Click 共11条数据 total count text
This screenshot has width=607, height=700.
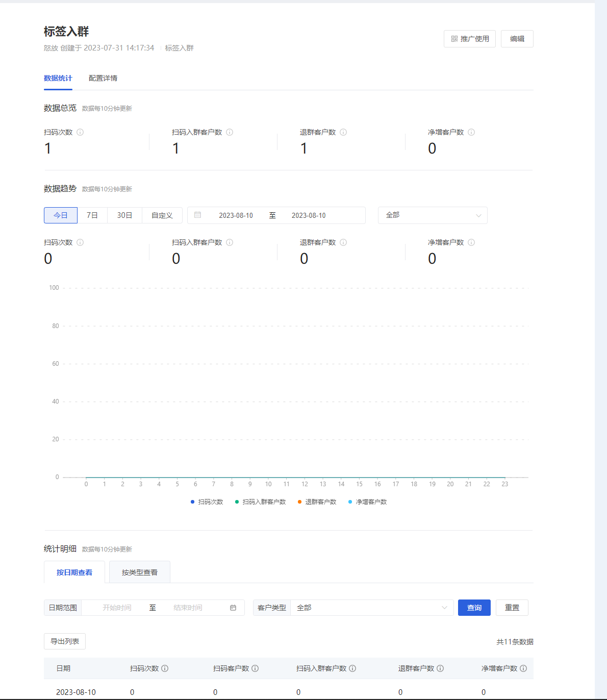tap(515, 642)
